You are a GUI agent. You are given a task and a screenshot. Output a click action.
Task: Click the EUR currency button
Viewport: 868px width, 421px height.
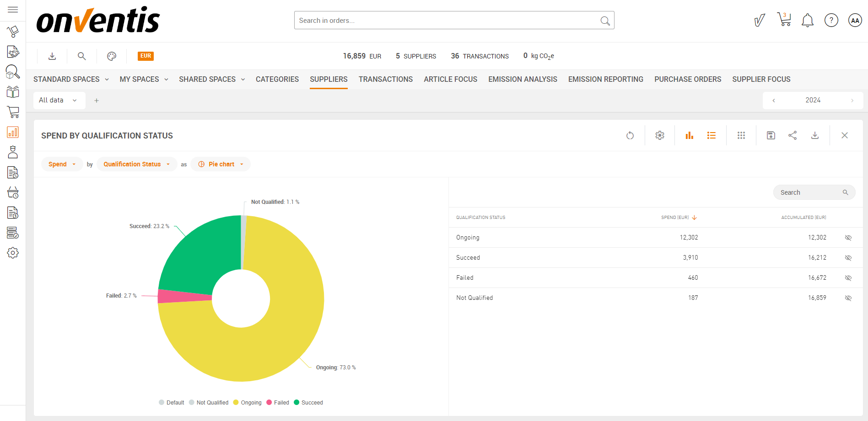[x=146, y=56]
